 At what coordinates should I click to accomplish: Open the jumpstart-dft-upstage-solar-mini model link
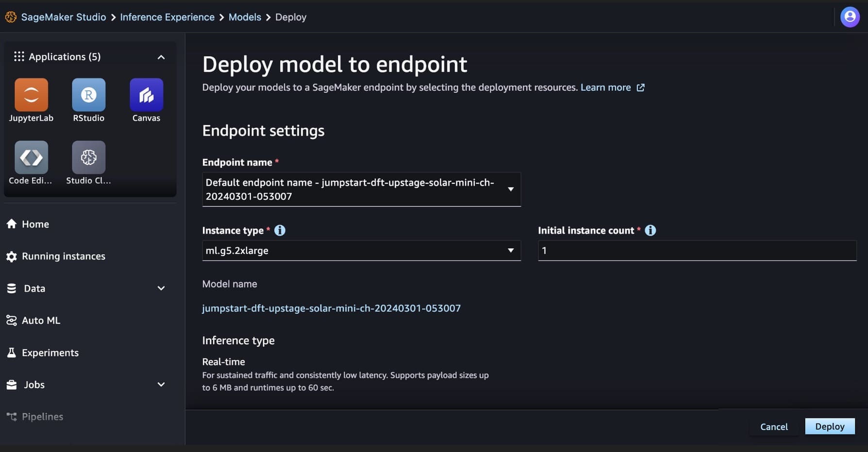[331, 308]
